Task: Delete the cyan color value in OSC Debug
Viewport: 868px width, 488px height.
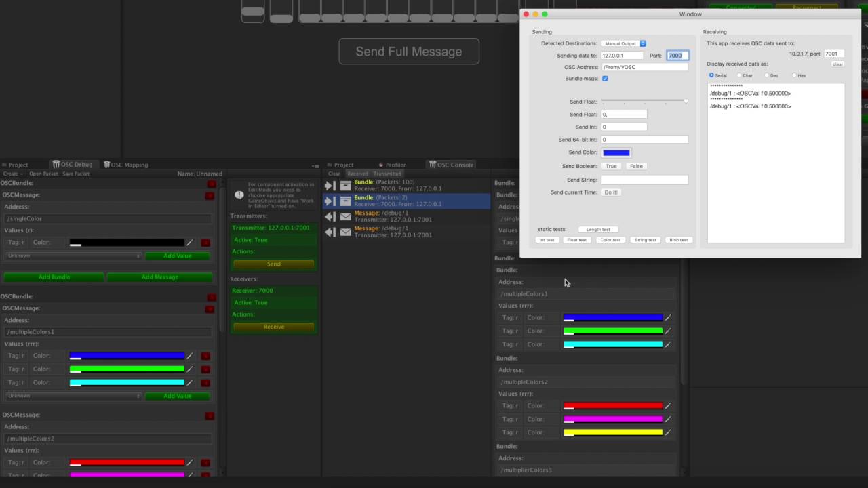Action: point(205,383)
